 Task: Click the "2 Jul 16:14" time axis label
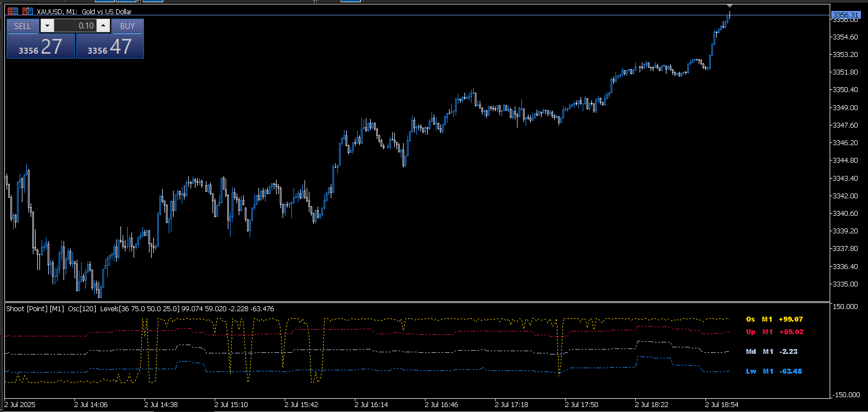pyautogui.click(x=371, y=405)
